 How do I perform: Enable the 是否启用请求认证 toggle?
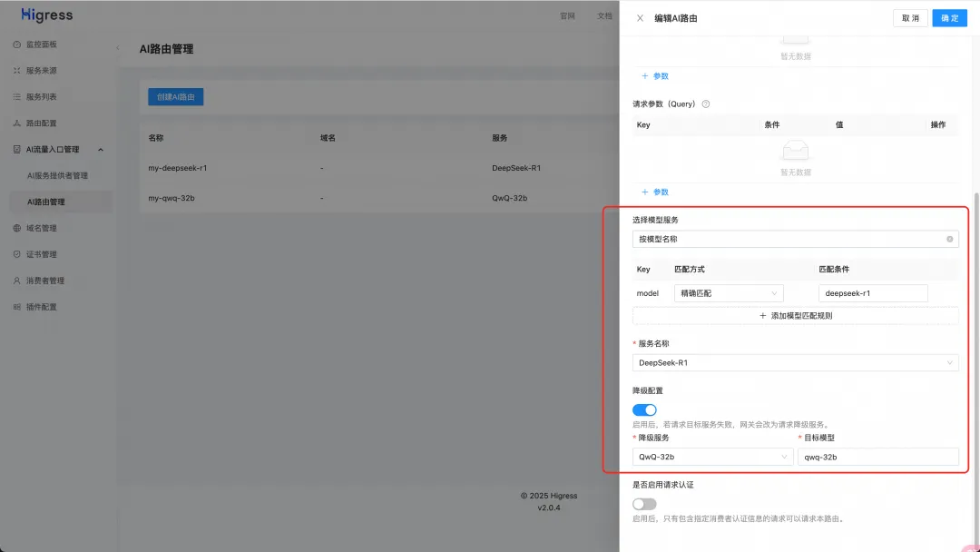click(x=644, y=504)
